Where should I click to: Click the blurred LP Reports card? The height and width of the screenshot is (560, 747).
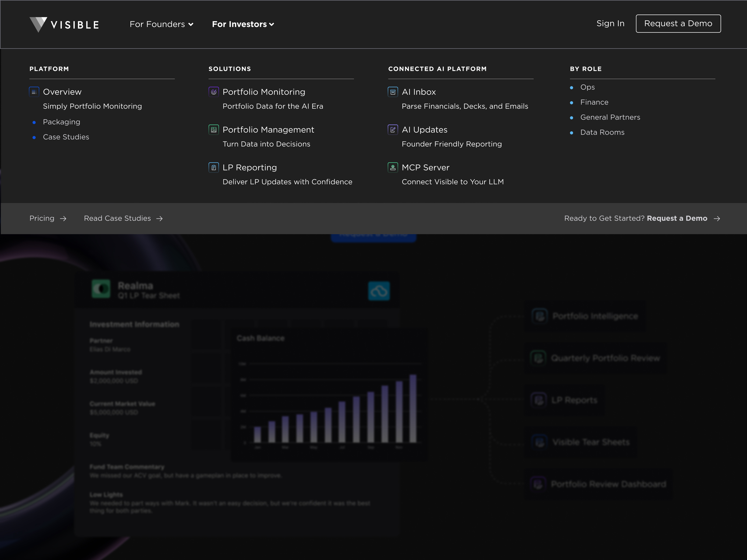pos(564,400)
